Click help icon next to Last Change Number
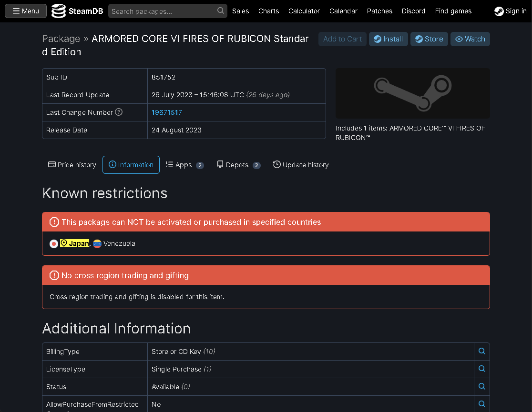The image size is (532, 412). tap(119, 112)
